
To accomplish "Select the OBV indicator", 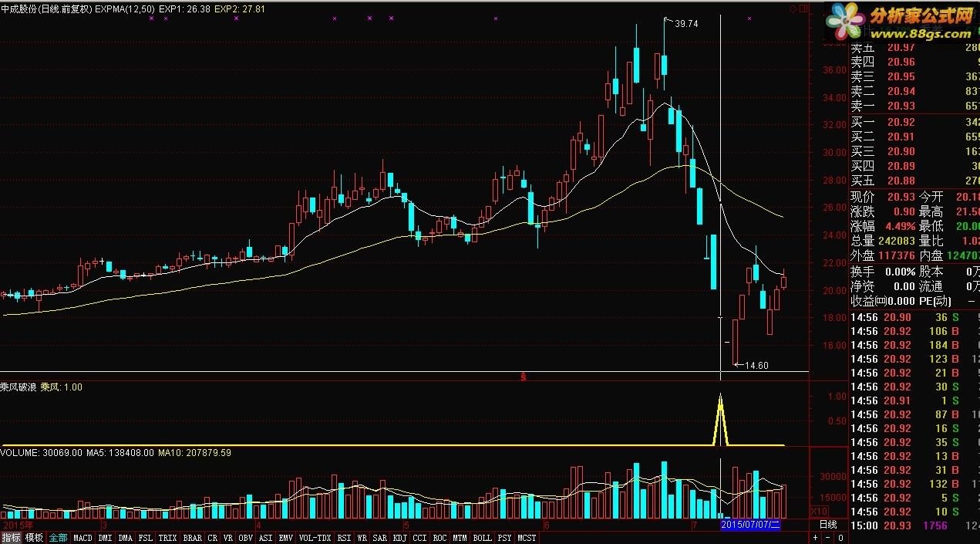I will pos(245,538).
